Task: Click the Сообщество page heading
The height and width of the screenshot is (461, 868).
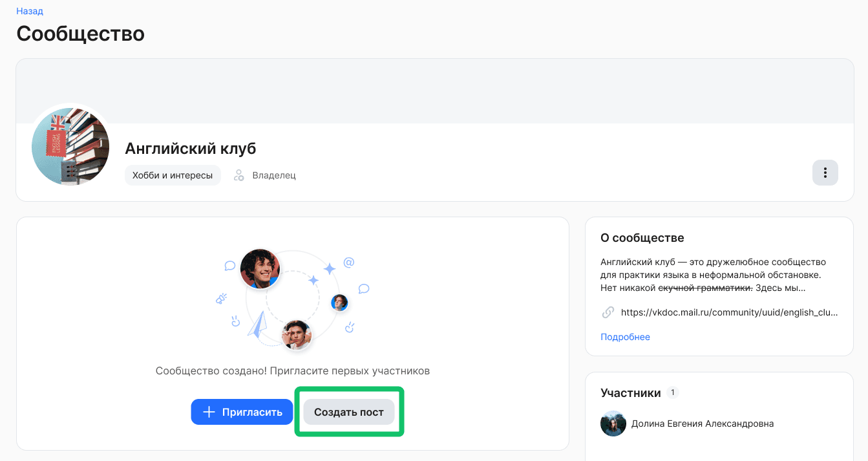Action: [x=81, y=34]
